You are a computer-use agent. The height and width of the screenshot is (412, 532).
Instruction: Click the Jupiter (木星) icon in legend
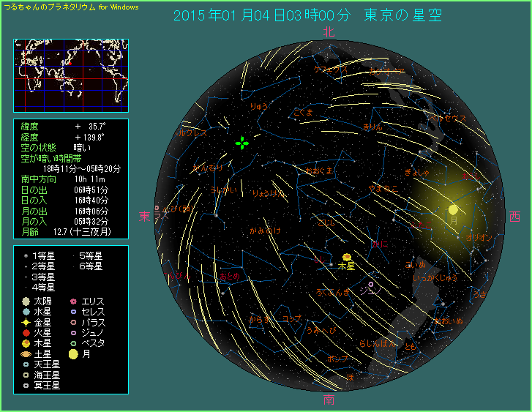pyautogui.click(x=26, y=343)
